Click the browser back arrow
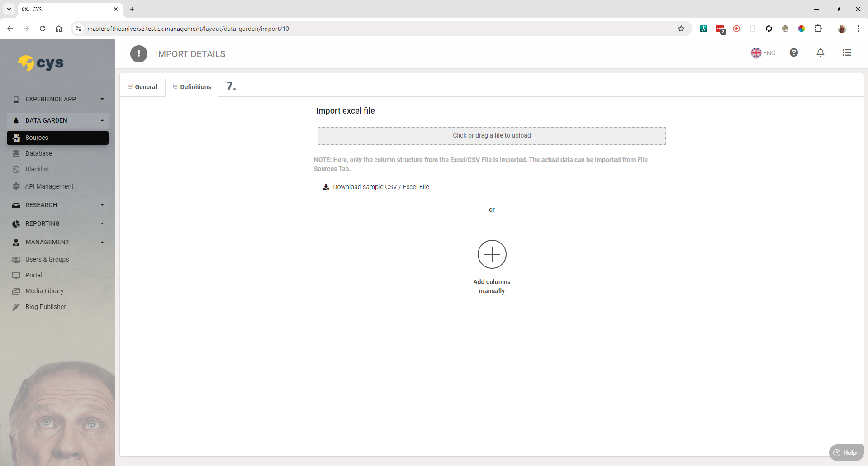This screenshot has height=466, width=868. 10,29
